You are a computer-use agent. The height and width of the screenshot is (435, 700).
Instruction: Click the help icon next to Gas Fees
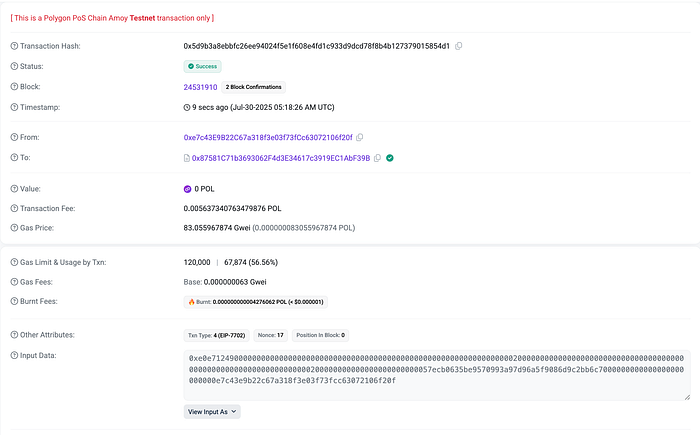coord(14,282)
